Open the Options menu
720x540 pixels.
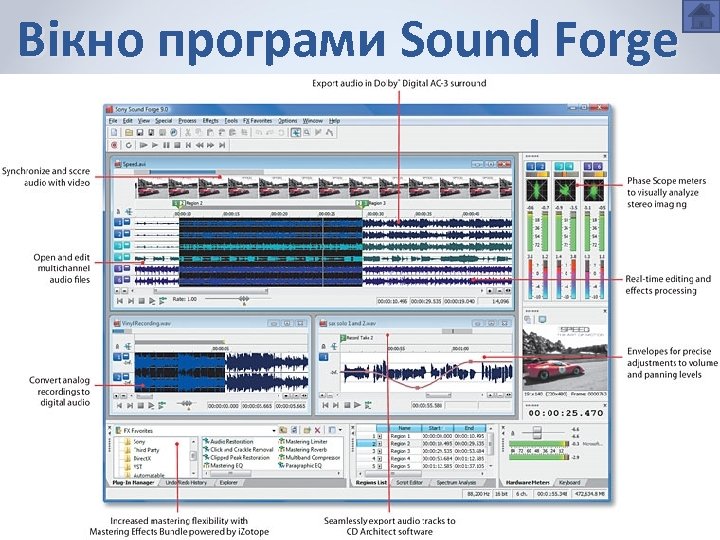pyautogui.click(x=287, y=121)
